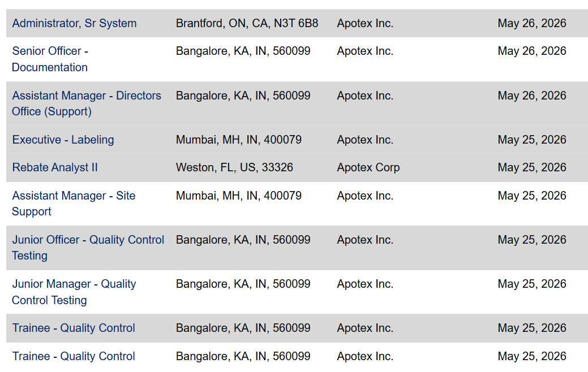Select Apotex Inc. in the Senior Officer row
Viewport: 588px width, 372px height.
pyautogui.click(x=365, y=51)
